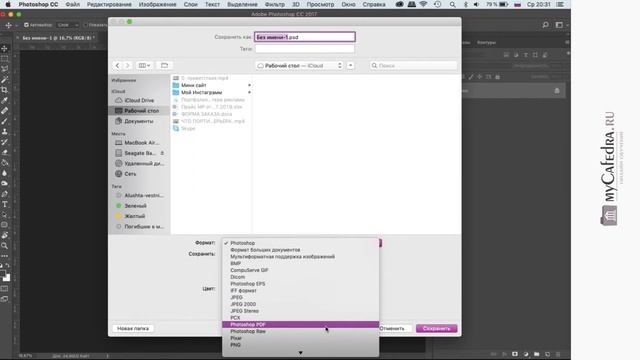
Task: Select the Paint Bucket tool
Action: click(4, 162)
